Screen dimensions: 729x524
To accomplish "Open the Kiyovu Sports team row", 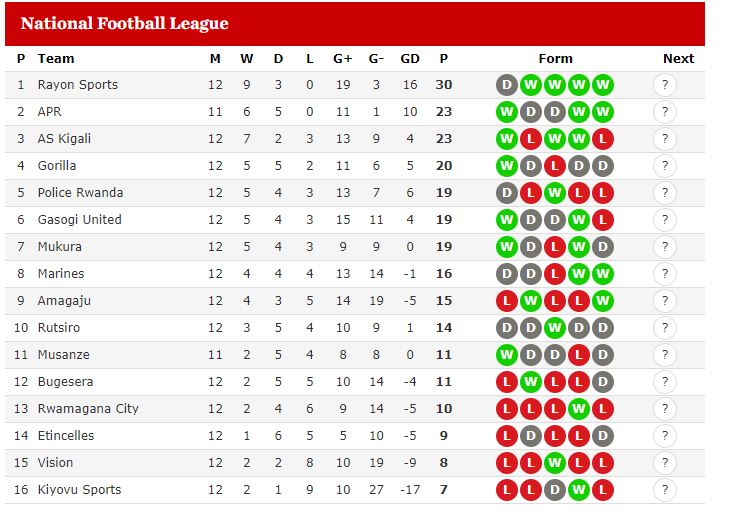I will click(355, 490).
